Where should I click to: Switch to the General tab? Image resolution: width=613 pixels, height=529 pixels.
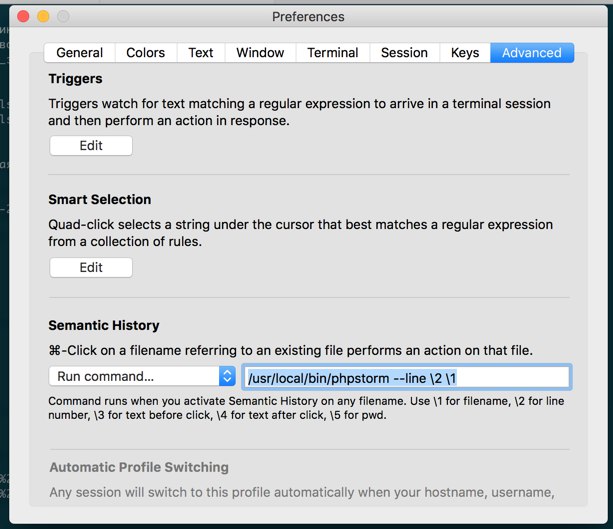coord(80,53)
